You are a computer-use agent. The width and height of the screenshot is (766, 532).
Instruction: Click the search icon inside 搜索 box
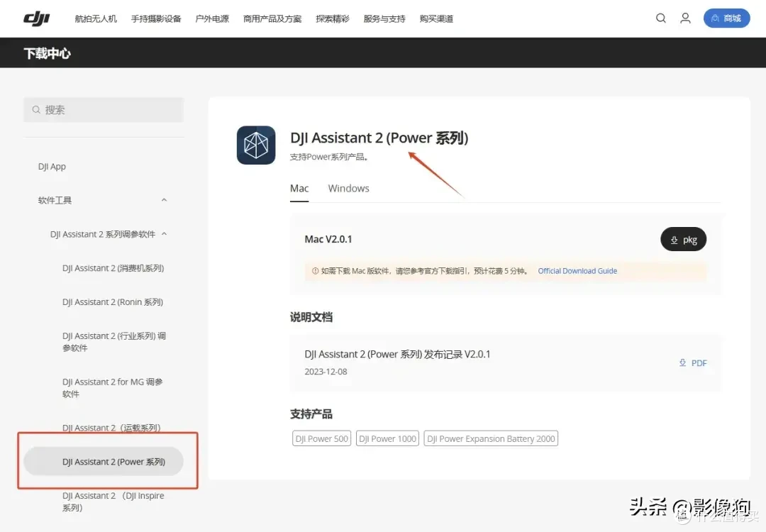click(x=36, y=110)
